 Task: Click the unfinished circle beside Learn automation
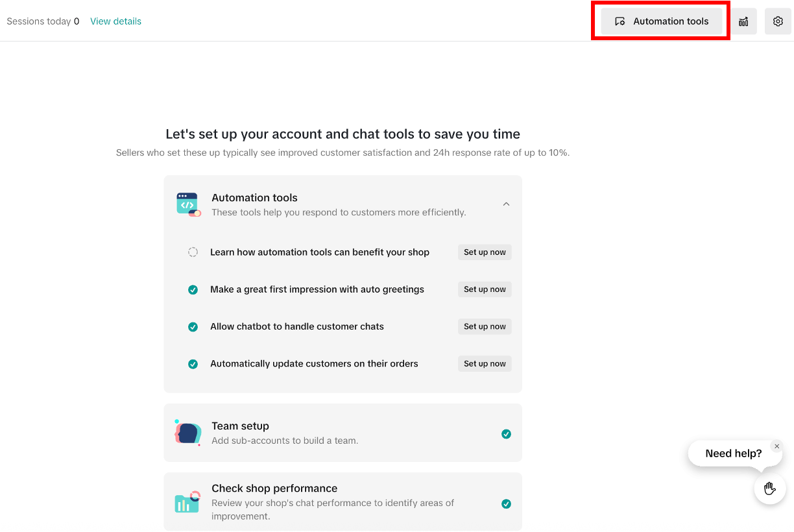[193, 252]
